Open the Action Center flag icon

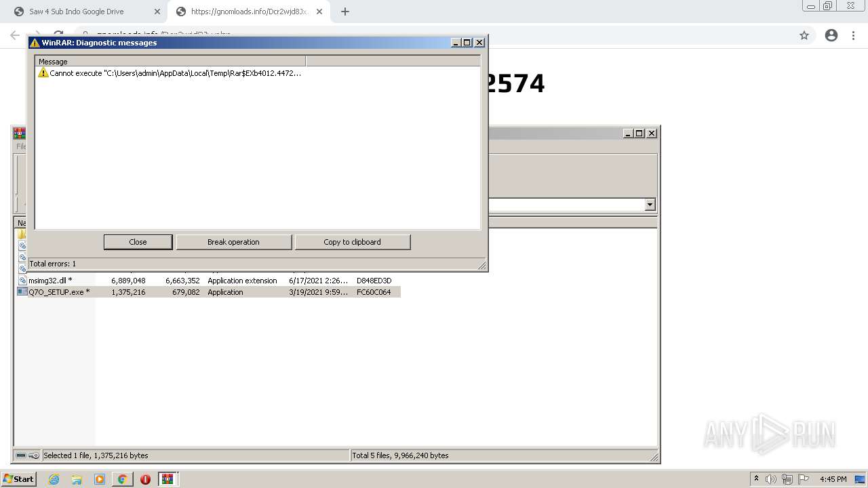[x=804, y=479]
